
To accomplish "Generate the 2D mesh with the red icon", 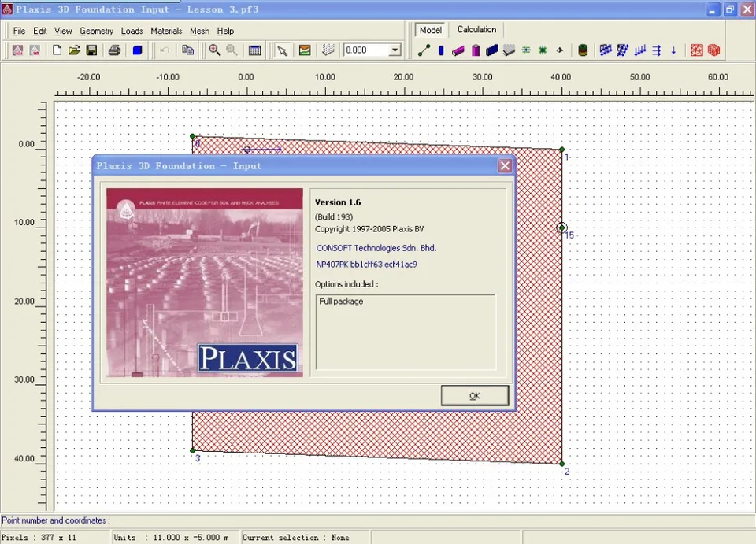I will coord(697,50).
